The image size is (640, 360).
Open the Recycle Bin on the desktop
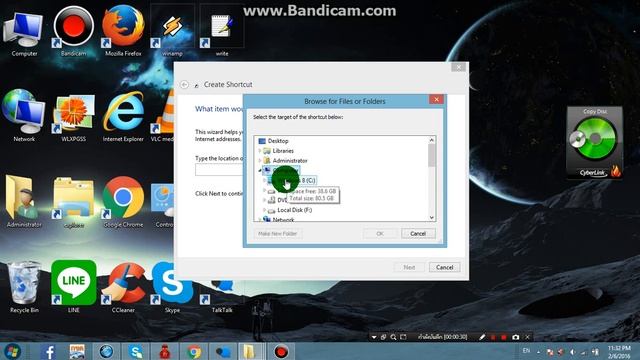(24, 287)
